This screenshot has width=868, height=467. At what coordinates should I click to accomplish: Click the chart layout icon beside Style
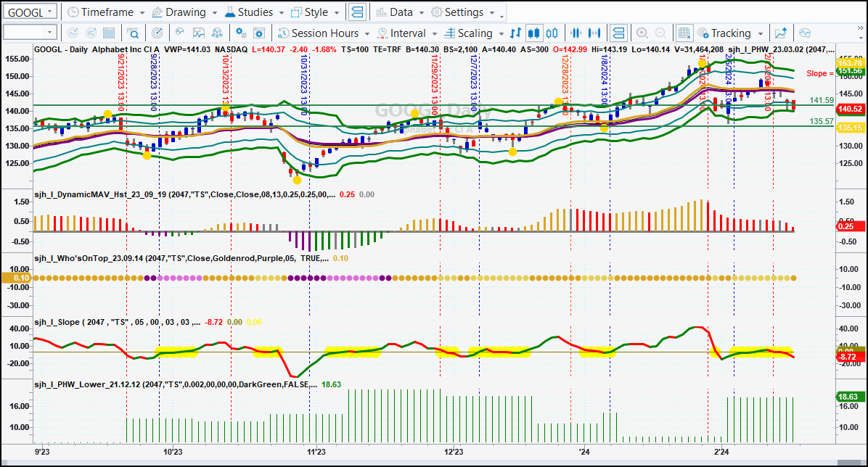pyautogui.click(x=358, y=12)
